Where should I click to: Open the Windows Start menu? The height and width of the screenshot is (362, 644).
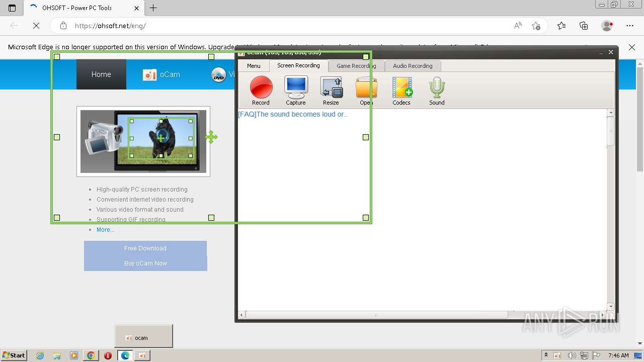pyautogui.click(x=14, y=355)
